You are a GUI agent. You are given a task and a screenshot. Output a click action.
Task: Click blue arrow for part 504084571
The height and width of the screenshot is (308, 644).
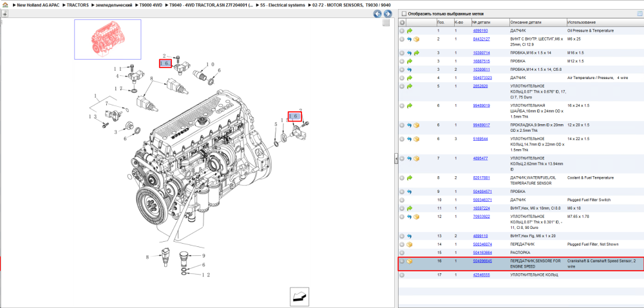click(x=410, y=192)
